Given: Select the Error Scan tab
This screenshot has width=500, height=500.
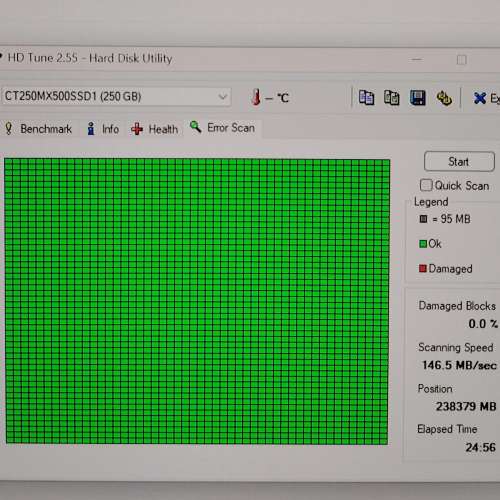Looking at the screenshot, I should [x=222, y=128].
